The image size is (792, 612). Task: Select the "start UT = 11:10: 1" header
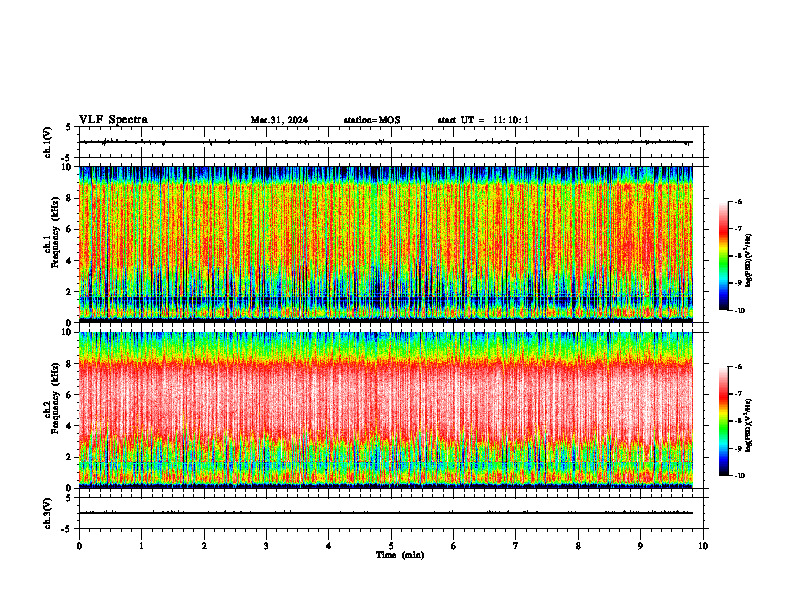tap(483, 120)
